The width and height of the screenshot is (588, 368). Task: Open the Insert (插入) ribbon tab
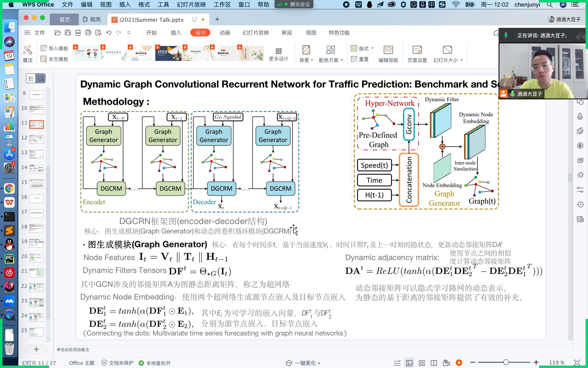176,33
